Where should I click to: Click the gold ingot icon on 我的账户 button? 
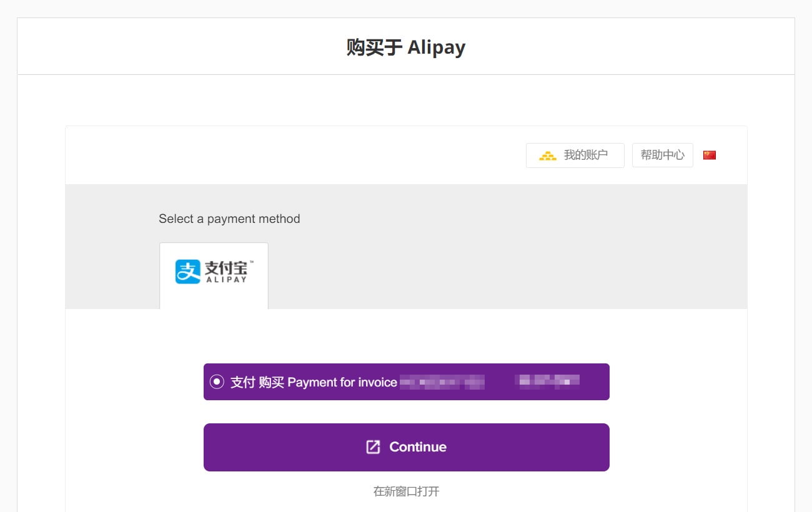548,155
